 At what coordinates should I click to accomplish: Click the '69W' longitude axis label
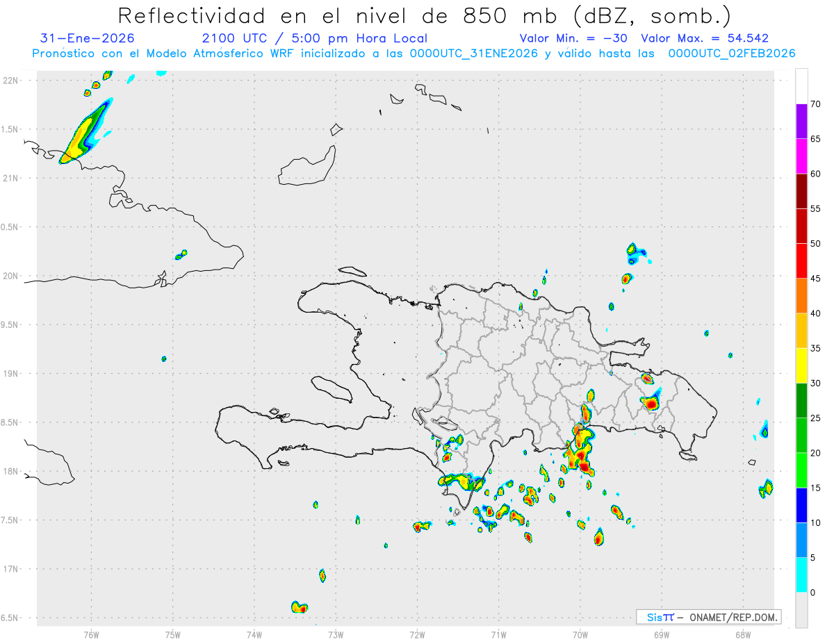point(662,635)
